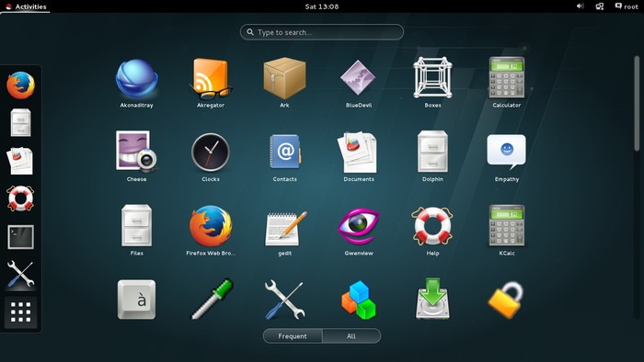Open the volume indicator in top bar
644x362 pixels.
click(580, 6)
